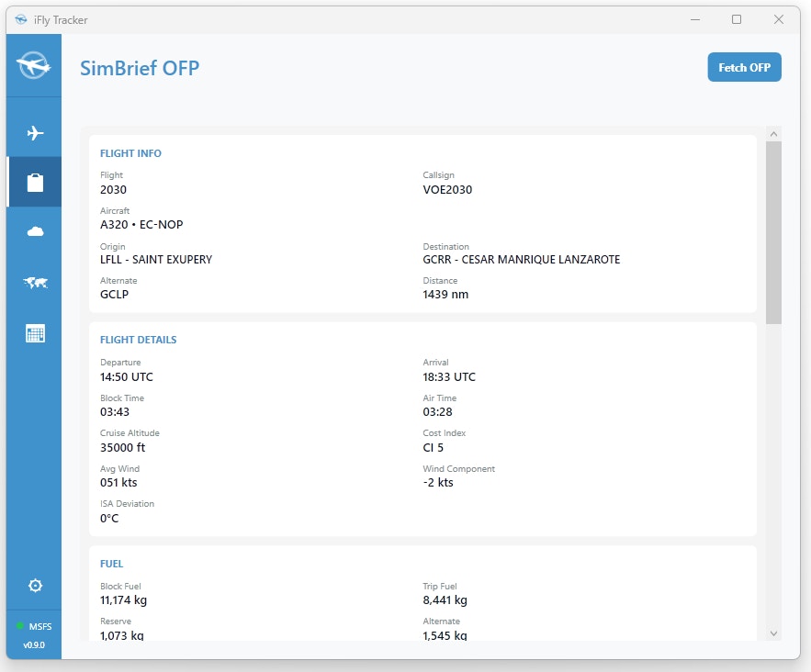Select the clipboard SimBrief OFP icon
The height and width of the screenshot is (672, 811).
coord(35,183)
